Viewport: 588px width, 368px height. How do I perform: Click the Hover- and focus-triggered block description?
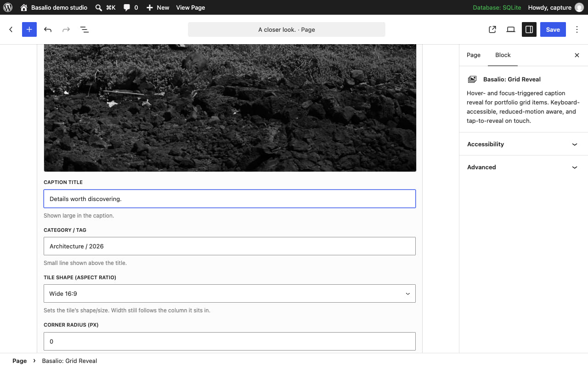523,107
